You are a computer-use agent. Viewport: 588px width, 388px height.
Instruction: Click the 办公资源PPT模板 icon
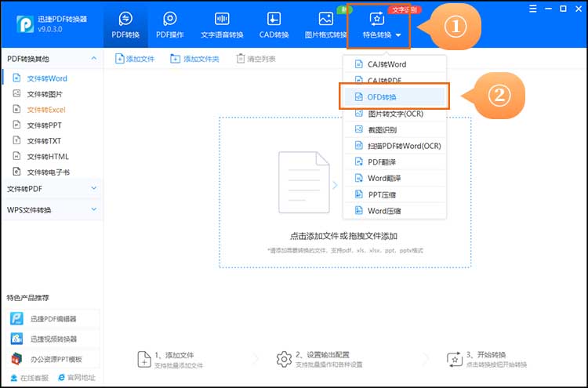pyautogui.click(x=16, y=359)
